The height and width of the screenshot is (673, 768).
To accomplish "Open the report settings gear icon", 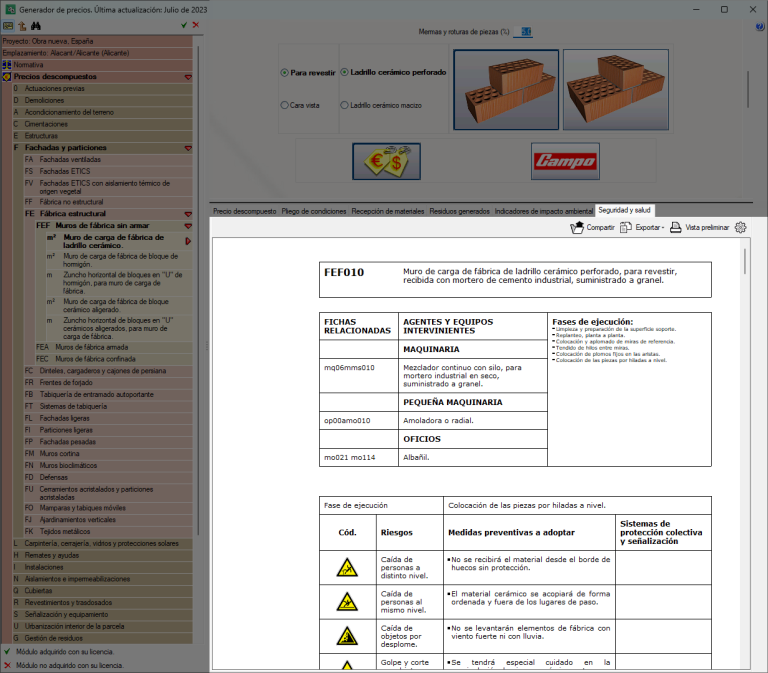I will pyautogui.click(x=741, y=227).
